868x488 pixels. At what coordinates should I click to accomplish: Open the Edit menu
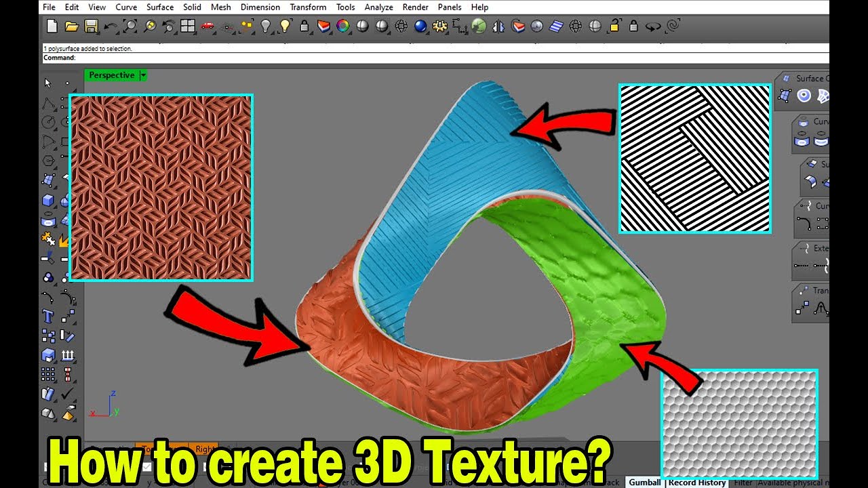pos(72,7)
